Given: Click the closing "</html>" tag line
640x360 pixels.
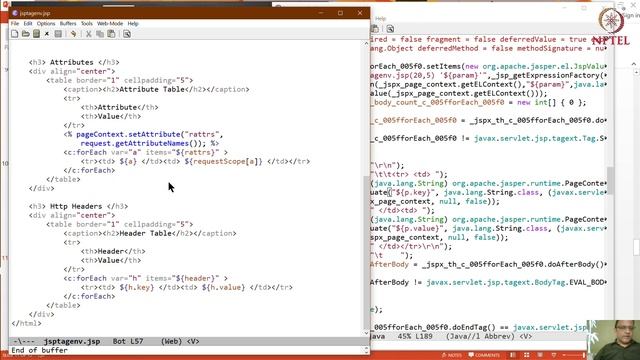Looking at the screenshot, I should (x=27, y=323).
